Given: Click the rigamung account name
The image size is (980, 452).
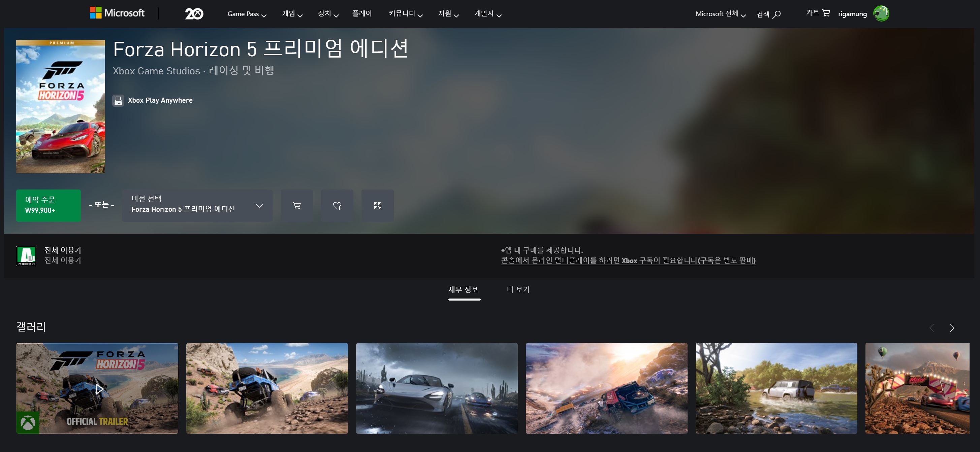Looking at the screenshot, I should (x=852, y=14).
